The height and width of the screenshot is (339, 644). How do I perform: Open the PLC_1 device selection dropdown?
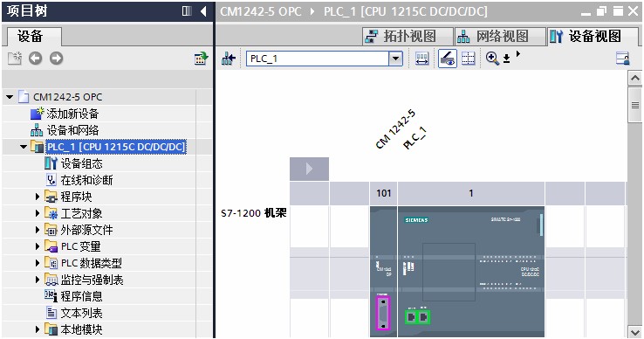pos(395,59)
